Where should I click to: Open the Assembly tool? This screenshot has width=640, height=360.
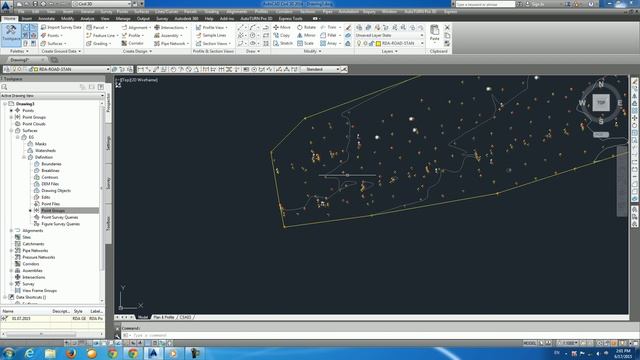pos(168,36)
